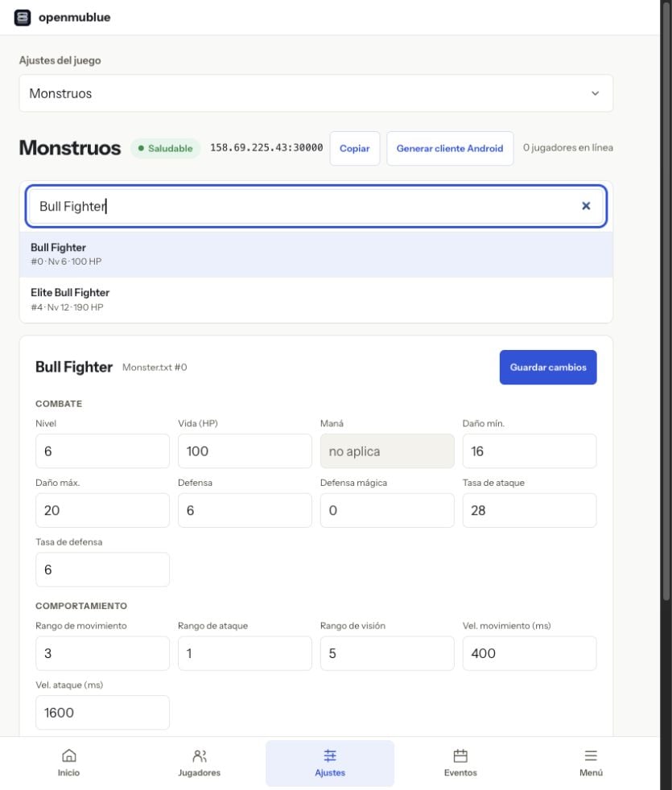This screenshot has height=790, width=672.
Task: Open the Jugadores players icon
Action: (x=199, y=755)
